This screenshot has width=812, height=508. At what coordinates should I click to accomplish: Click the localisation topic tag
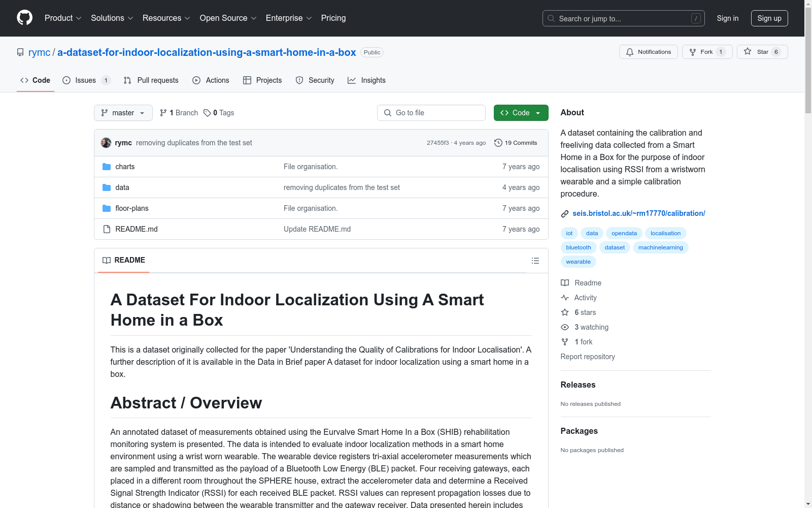[x=666, y=233]
